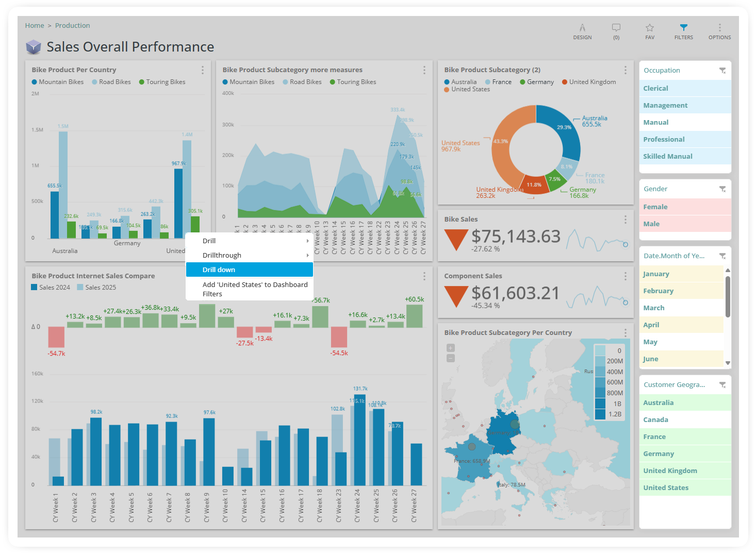Viewport: 756px width, 555px height.
Task: Clear the Occupation filter
Action: point(722,71)
